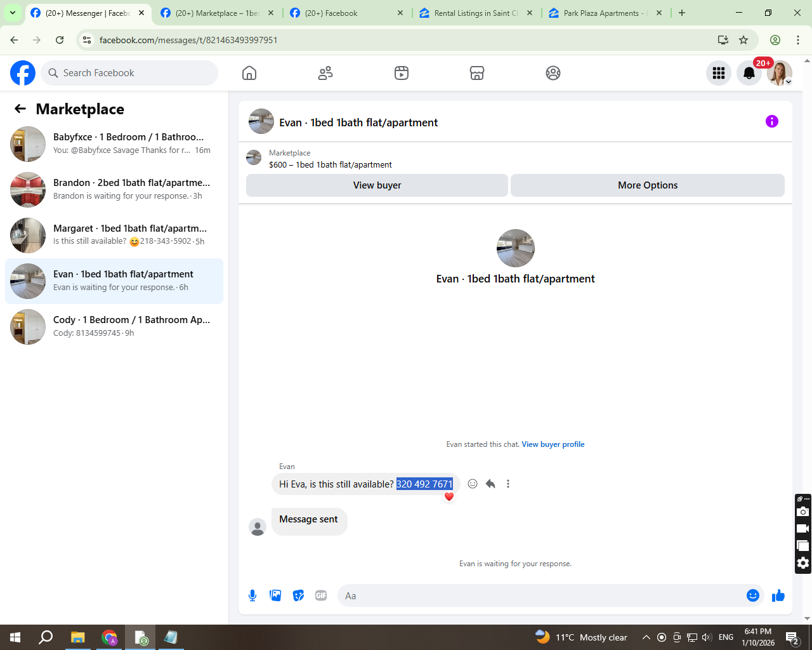Open Marketplace storefront icon
Screen dimensions: 812x650
(x=477, y=73)
